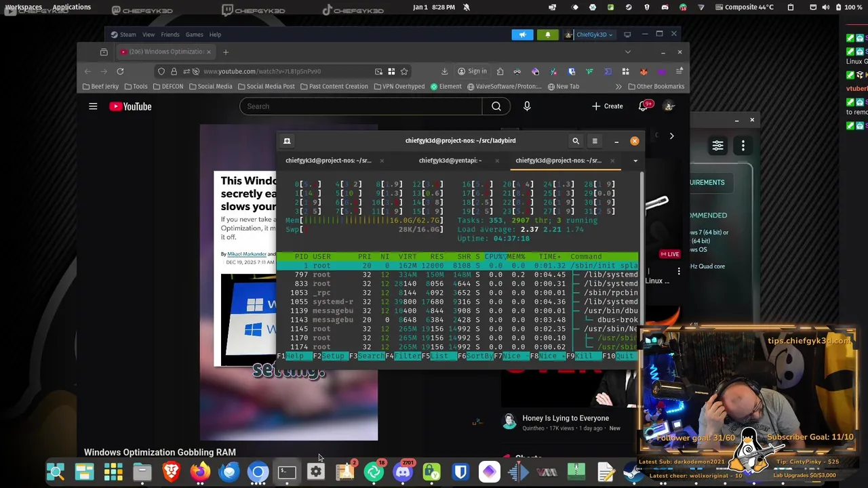
Task: Click the youtube.com address bar
Action: click(x=281, y=71)
